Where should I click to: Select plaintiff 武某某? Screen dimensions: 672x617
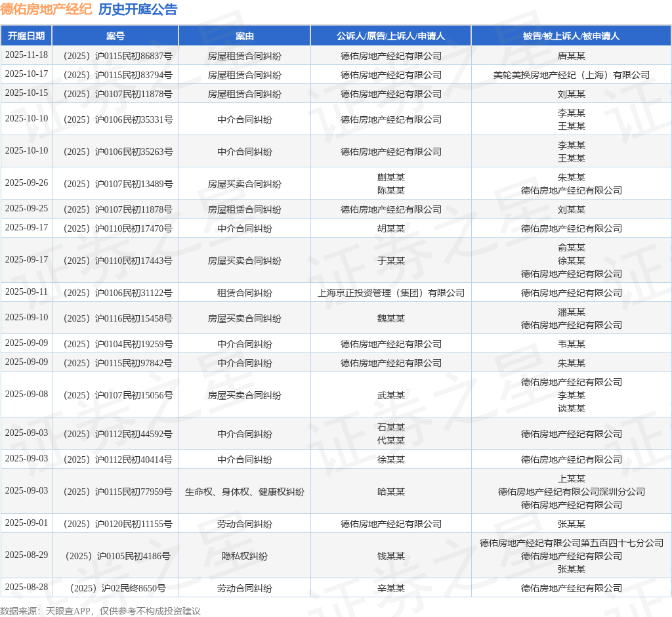tap(391, 395)
